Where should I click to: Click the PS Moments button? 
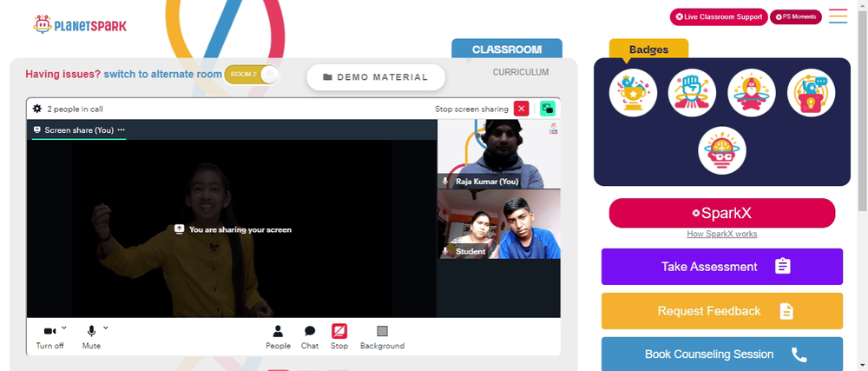(x=795, y=17)
